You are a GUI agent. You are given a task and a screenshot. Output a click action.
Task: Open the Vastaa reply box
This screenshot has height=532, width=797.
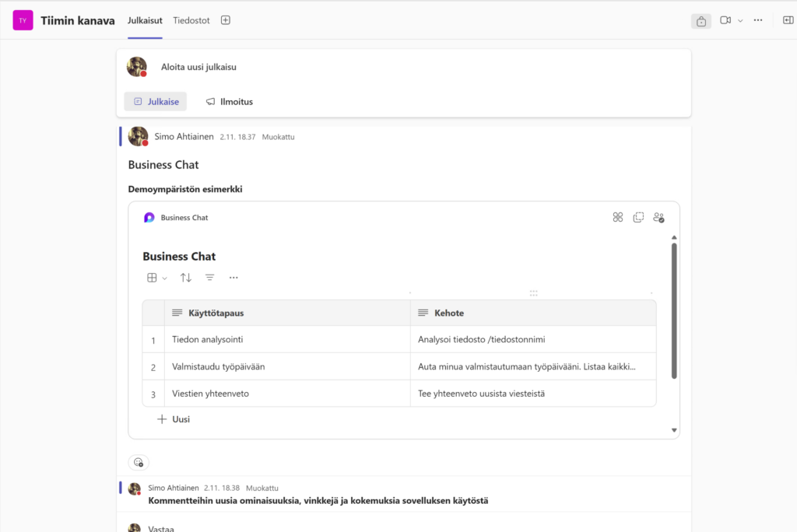(x=161, y=528)
